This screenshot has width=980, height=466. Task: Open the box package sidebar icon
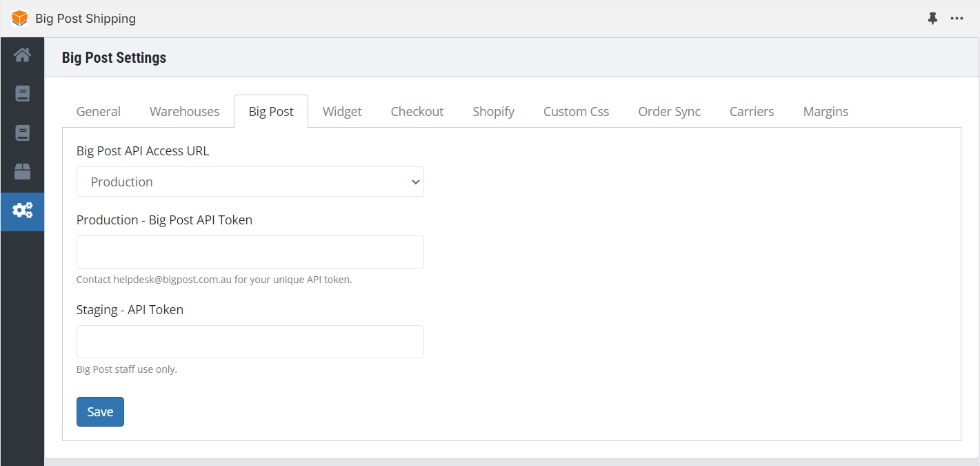22,171
